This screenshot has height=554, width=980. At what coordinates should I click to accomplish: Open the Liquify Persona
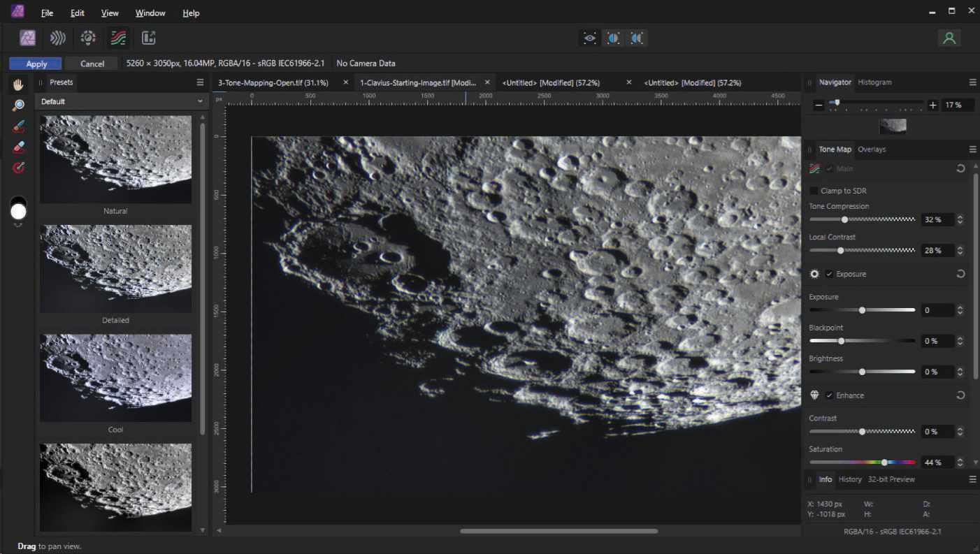click(x=57, y=38)
